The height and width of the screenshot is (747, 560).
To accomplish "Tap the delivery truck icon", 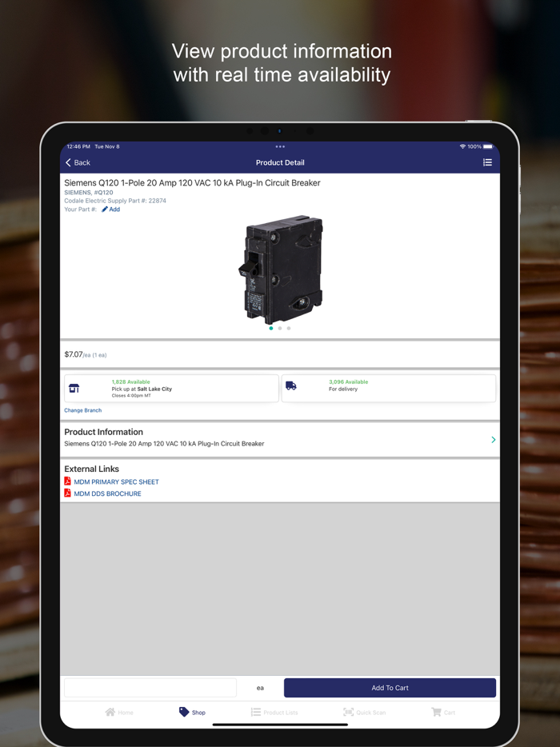I will pos(290,385).
